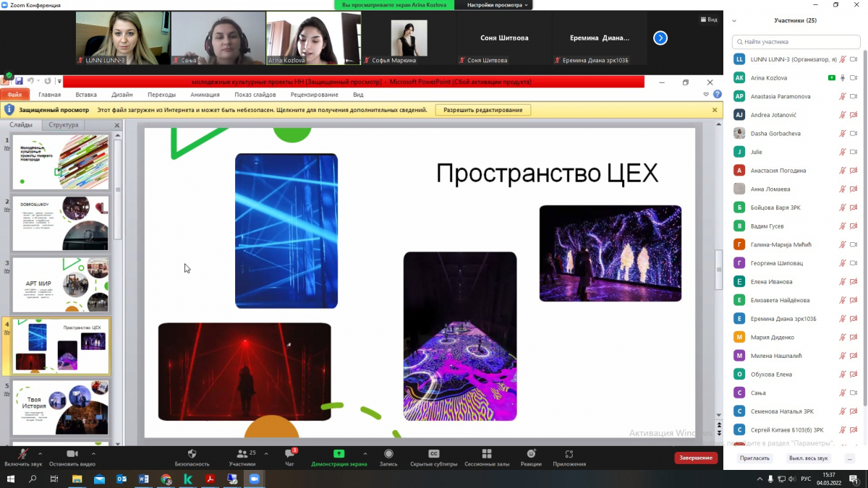The width and height of the screenshot is (868, 488).
Task: Show next video participants with blue arrow
Action: tap(660, 38)
